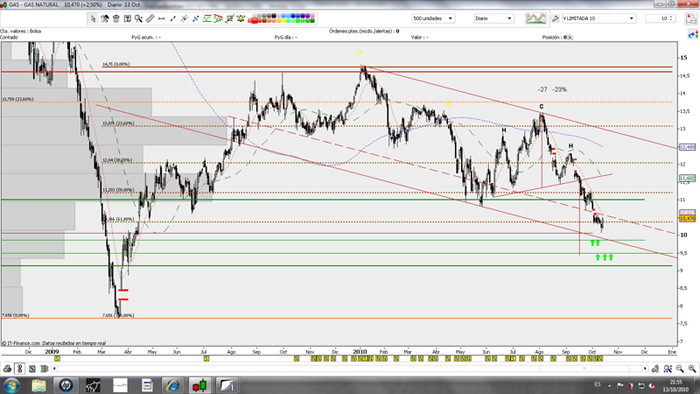Screen dimensions: 700x394
Task: Click the chart checkmark validation tool
Action: point(229,19)
